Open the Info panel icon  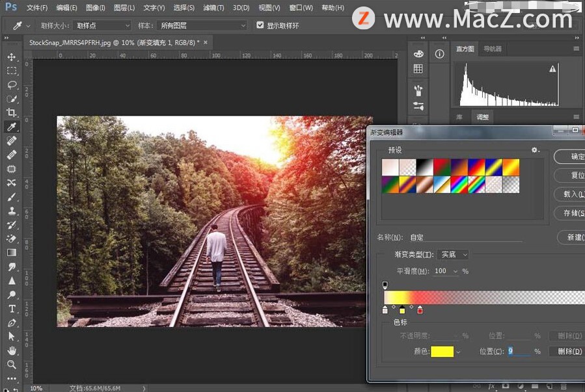439,54
